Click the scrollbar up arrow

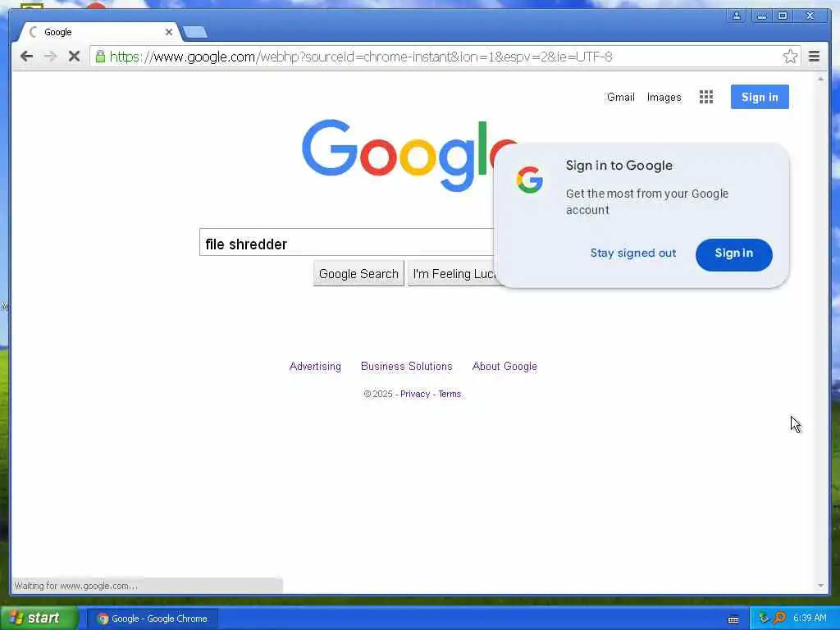tap(820, 79)
